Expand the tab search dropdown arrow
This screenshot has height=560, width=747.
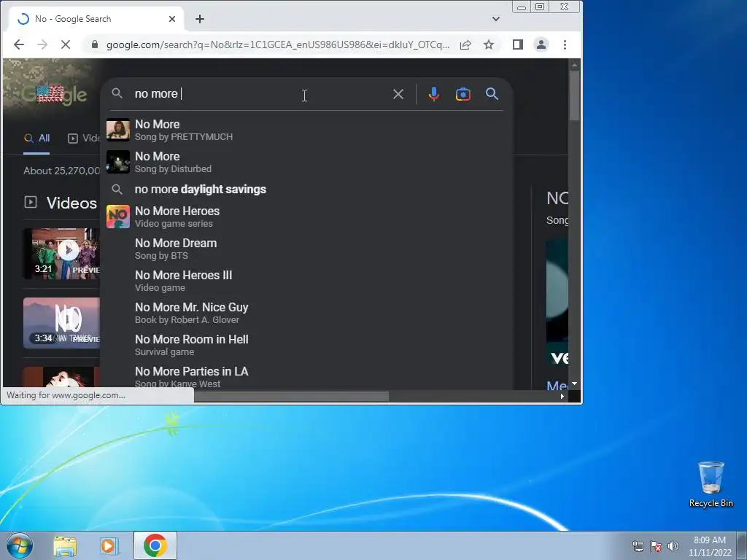click(496, 19)
